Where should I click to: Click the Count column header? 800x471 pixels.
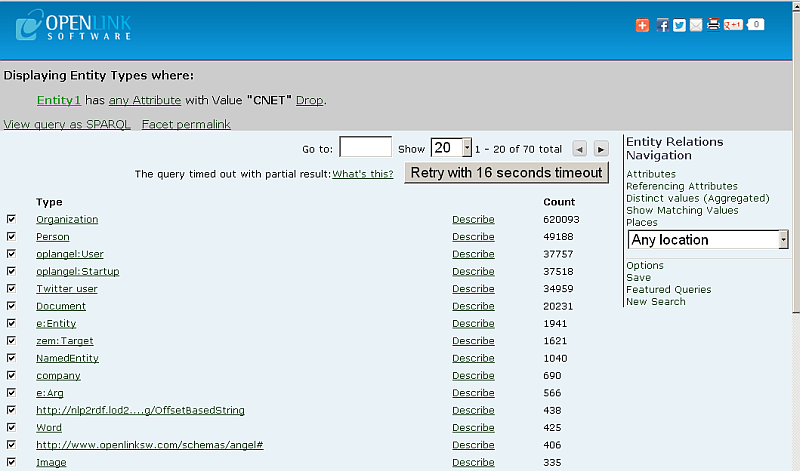pyautogui.click(x=559, y=202)
